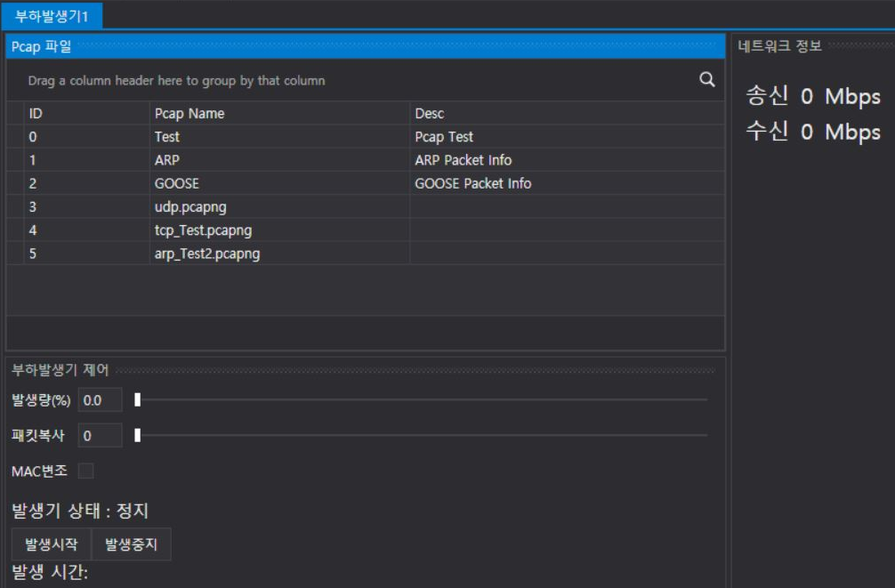Select the udp.pcapng row
This screenshot has height=588, width=895.
pos(366,206)
